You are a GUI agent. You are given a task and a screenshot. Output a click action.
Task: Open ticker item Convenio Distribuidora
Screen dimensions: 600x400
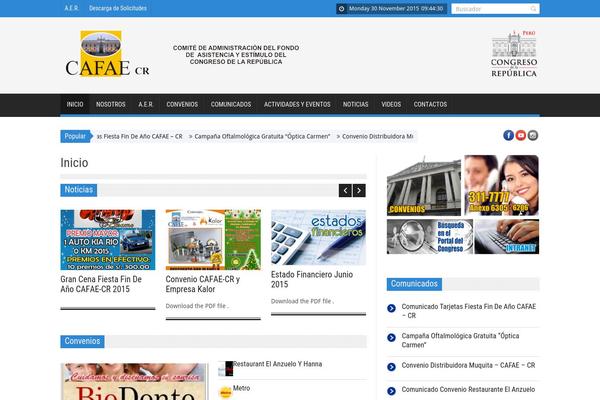[x=378, y=136]
